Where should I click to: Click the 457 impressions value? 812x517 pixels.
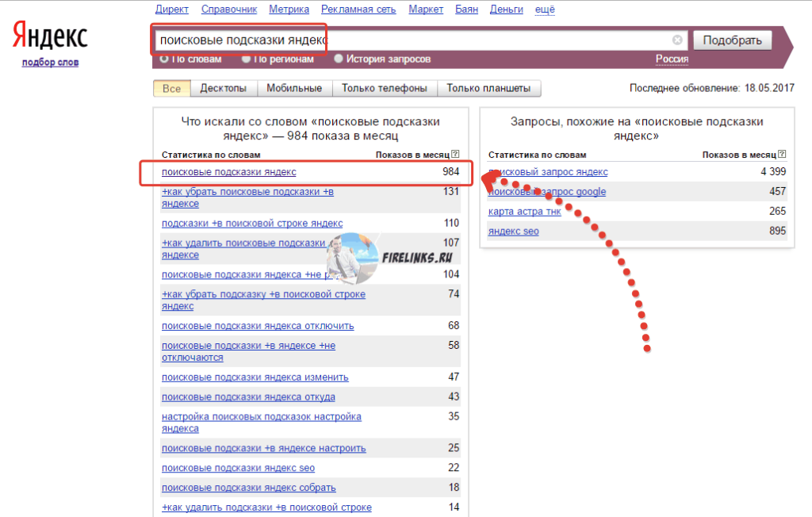coord(778,191)
